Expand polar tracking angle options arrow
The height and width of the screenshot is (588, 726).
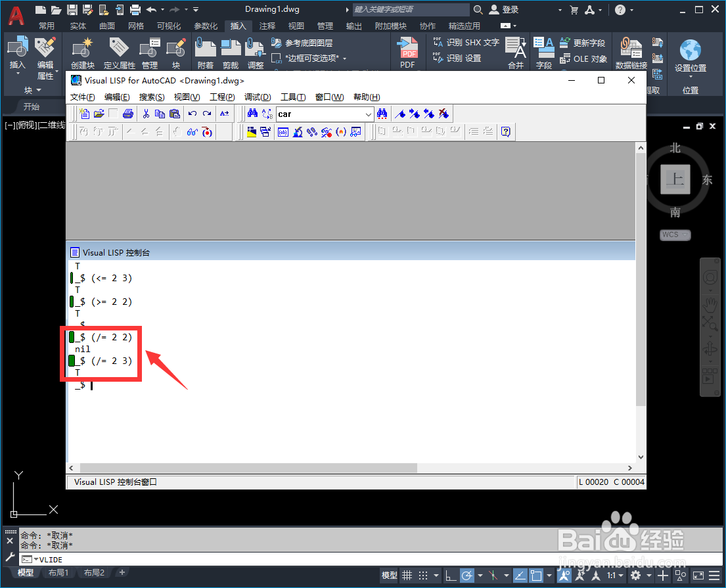(x=480, y=576)
